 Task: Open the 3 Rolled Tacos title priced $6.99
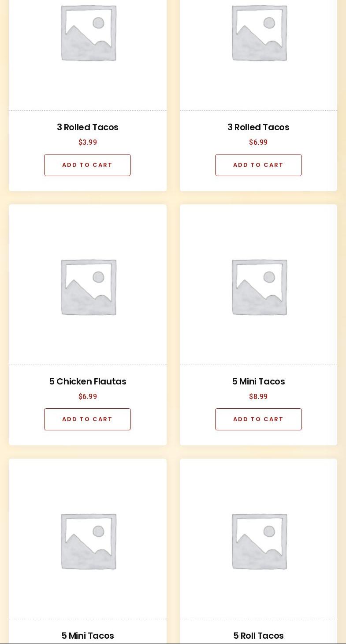(258, 127)
